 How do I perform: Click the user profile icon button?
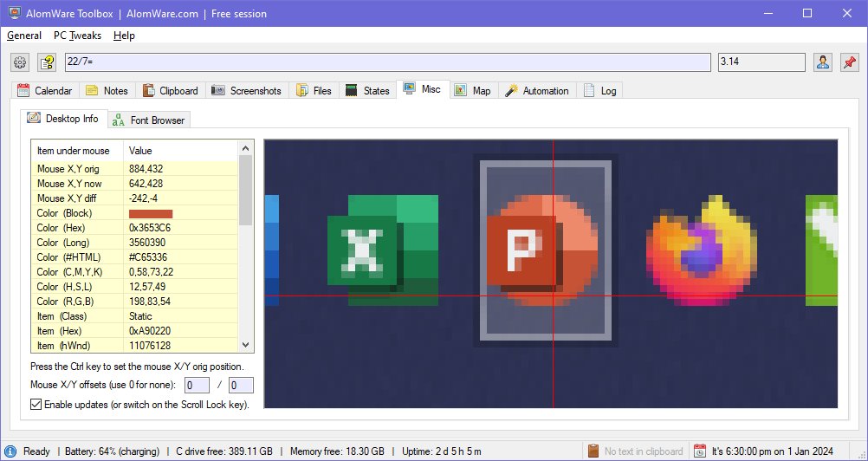click(823, 62)
